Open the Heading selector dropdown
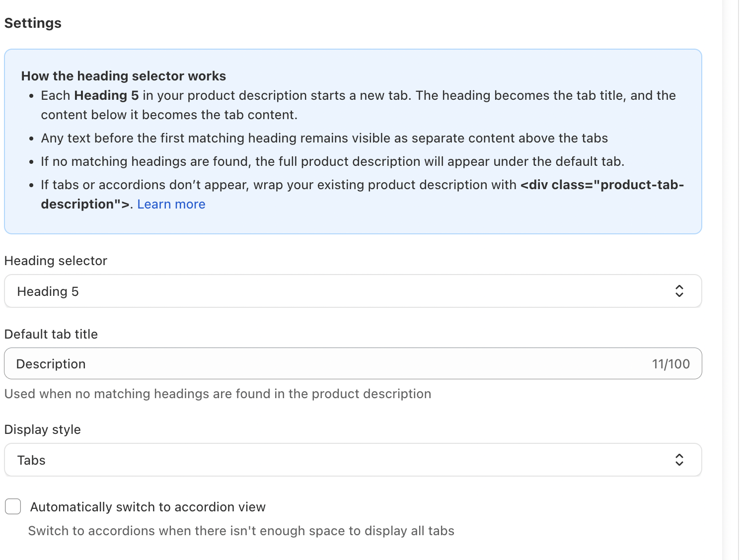The height and width of the screenshot is (560, 741). 353,291
